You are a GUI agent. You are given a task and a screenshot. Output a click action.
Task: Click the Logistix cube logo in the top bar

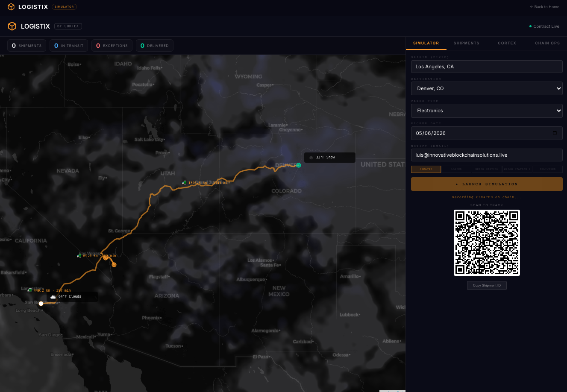11,7
